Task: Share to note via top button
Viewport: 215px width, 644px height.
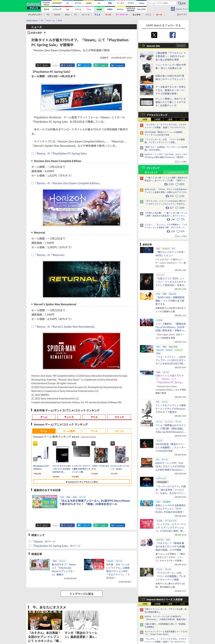Action: [x=101, y=65]
